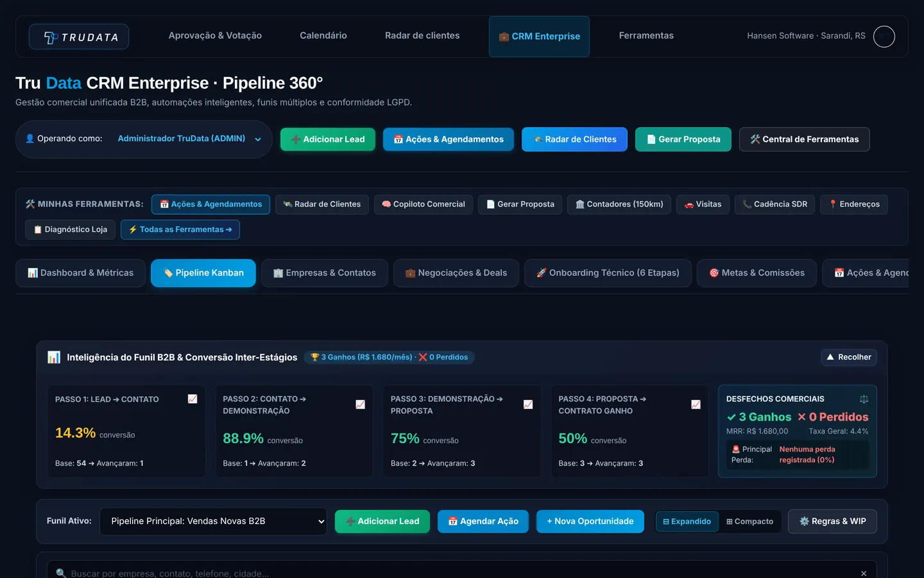Viewport: 924px width, 578px height.
Task: Open Aprovação & Votação nav item
Action: (215, 36)
